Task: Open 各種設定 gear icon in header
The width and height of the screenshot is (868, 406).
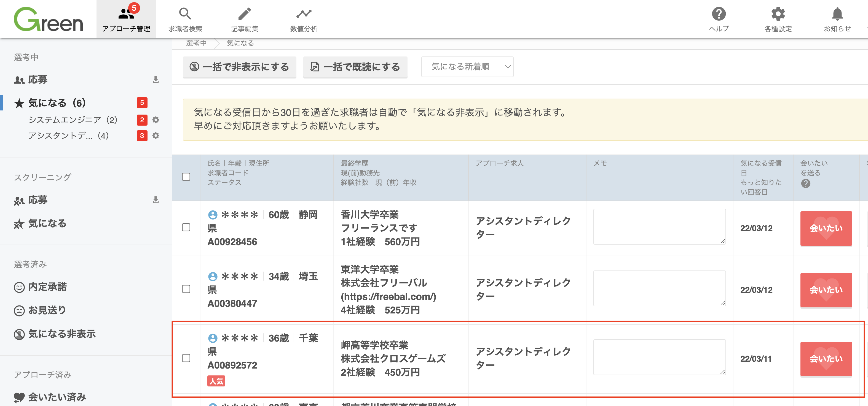Action: coord(778,14)
